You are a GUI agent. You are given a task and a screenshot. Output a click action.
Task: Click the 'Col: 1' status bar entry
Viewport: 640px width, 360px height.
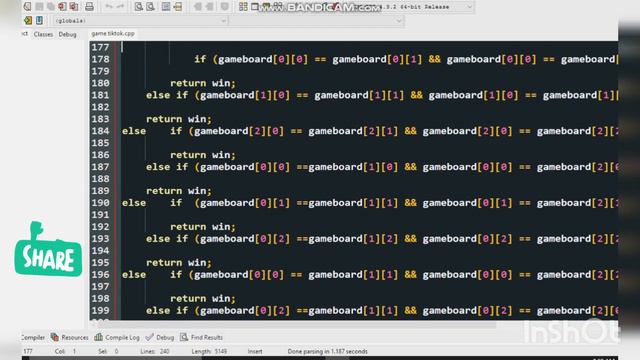[x=65, y=351]
